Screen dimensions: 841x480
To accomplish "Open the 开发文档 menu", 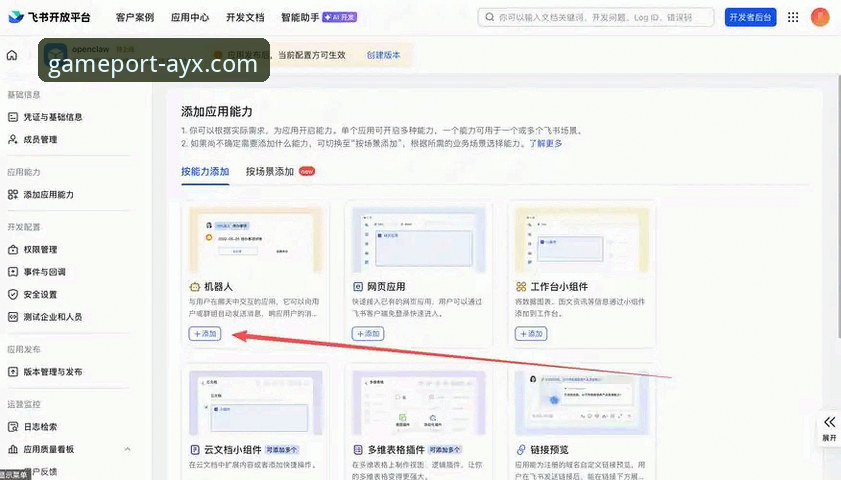I will point(245,18).
